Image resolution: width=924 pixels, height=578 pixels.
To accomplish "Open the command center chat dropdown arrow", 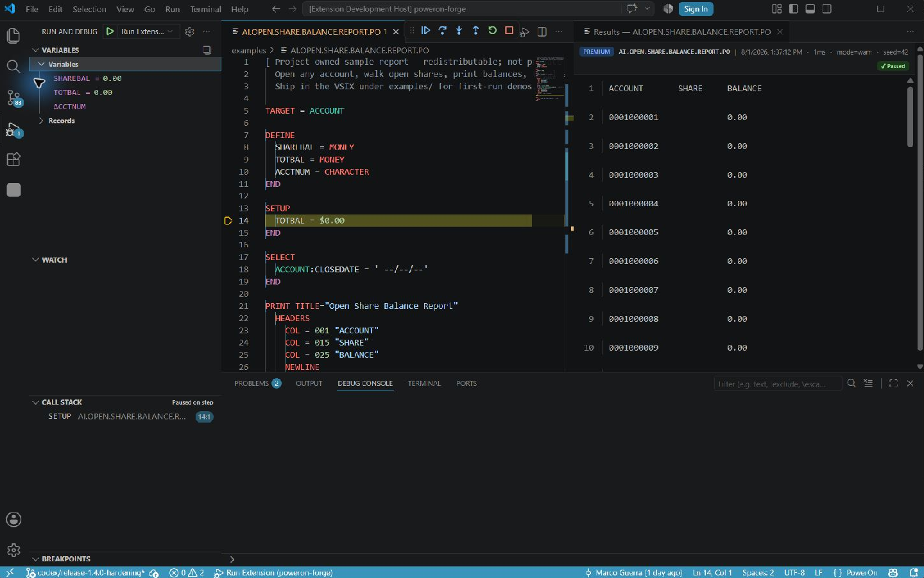I will 647,9.
